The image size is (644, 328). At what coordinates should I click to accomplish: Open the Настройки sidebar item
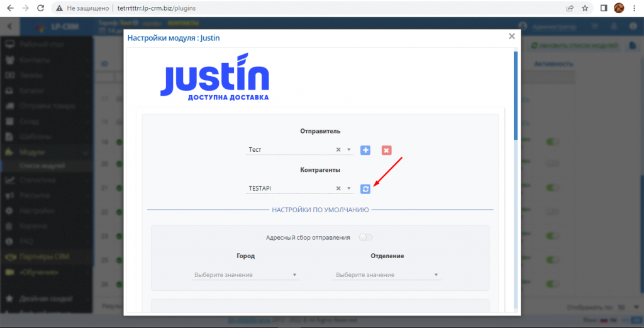point(47,210)
